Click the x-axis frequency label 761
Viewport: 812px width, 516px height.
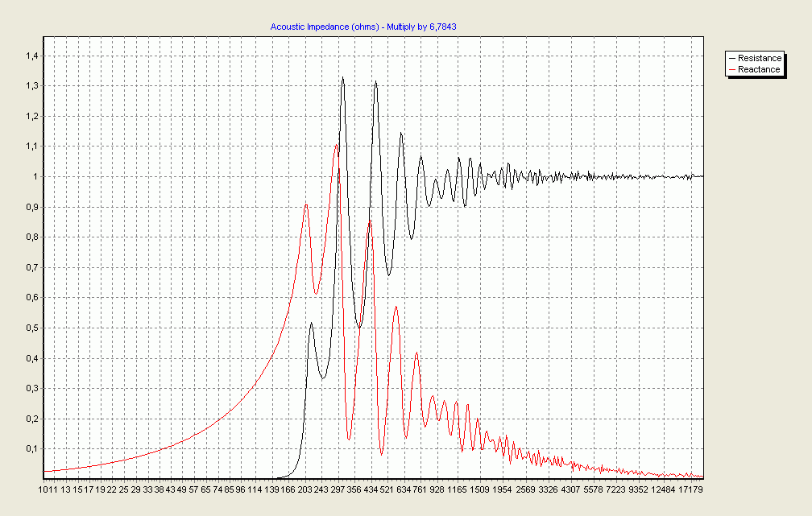420,489
